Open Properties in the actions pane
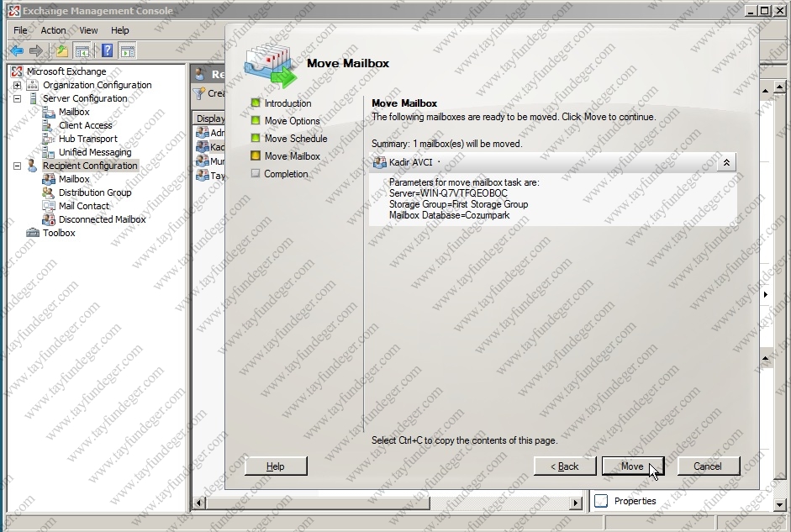 point(635,501)
